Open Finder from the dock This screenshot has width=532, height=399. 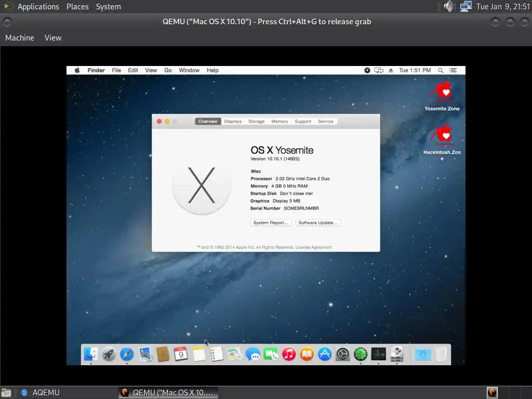point(90,354)
